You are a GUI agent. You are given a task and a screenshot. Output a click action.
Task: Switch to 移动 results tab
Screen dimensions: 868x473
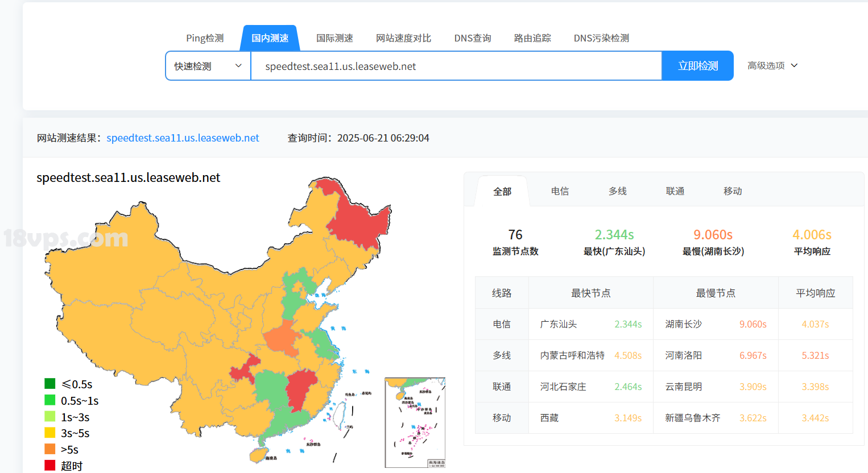[733, 191]
